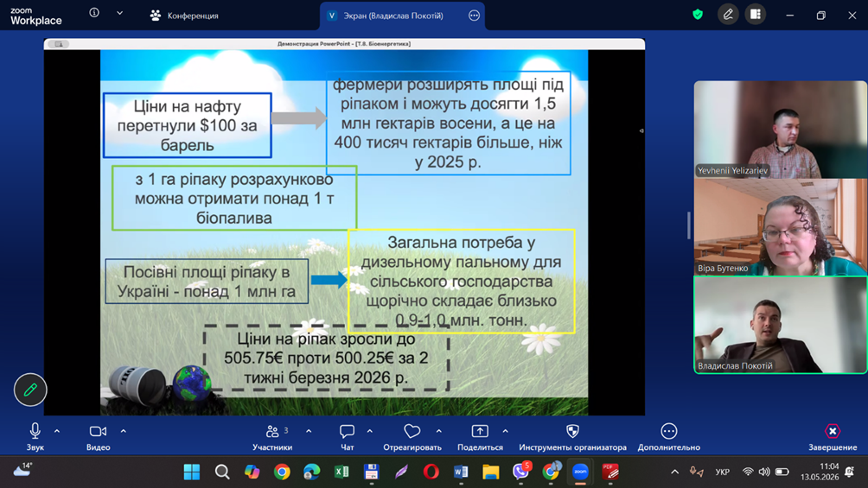Toggle the Video camera button

click(x=98, y=437)
